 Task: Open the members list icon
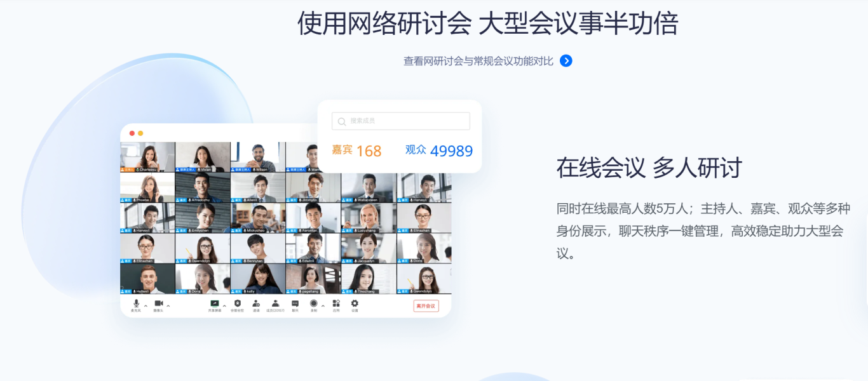click(x=275, y=304)
